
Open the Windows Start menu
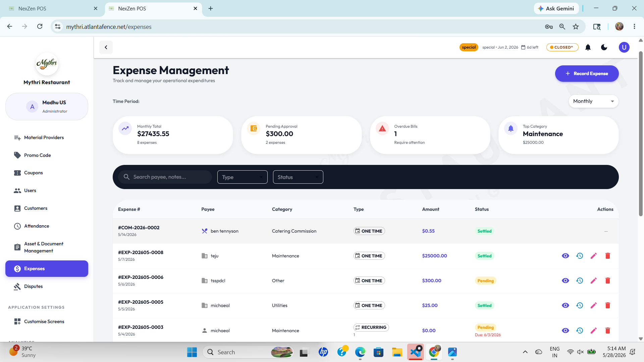tap(192, 352)
